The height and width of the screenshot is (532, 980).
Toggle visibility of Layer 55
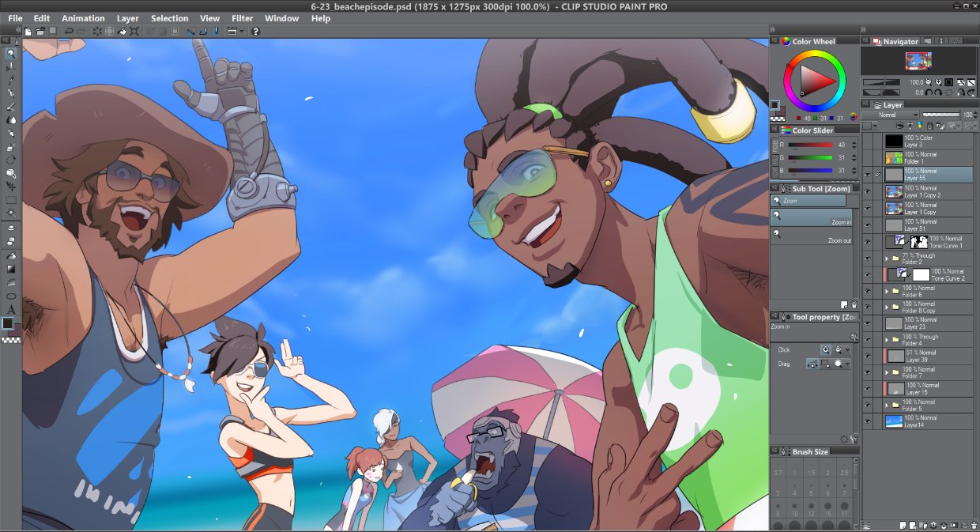coord(867,174)
